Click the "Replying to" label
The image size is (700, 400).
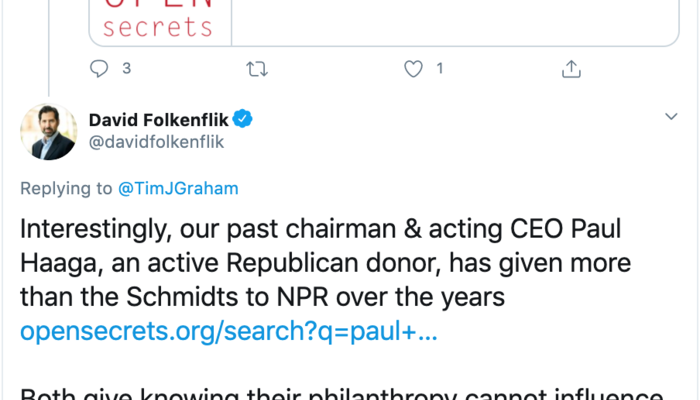point(65,187)
